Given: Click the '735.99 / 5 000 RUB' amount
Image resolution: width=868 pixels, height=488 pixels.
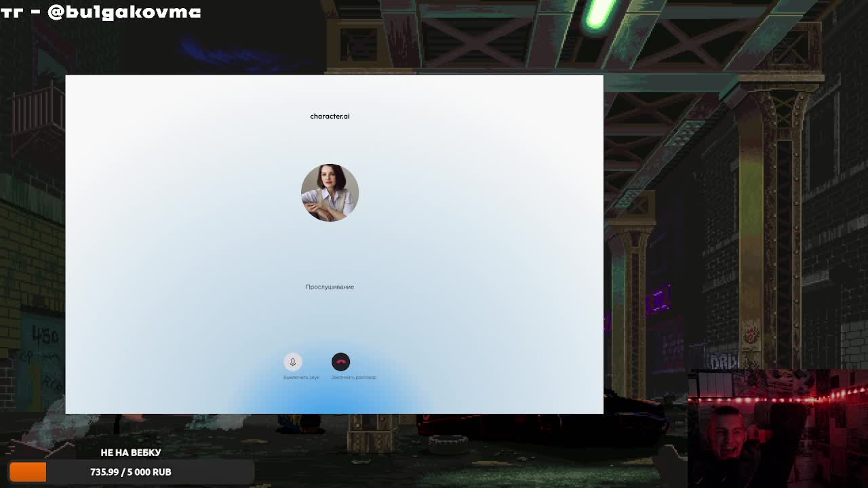Looking at the screenshot, I should [131, 472].
